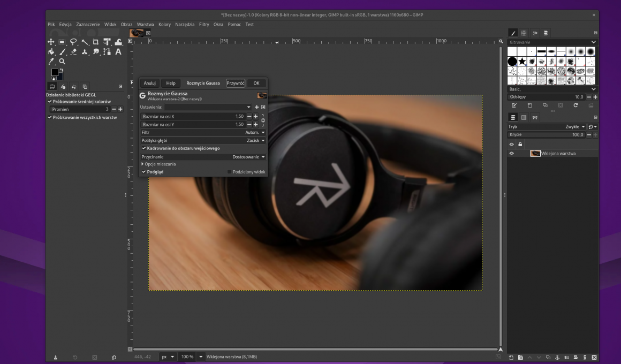Open the Kolory menu

click(x=164, y=24)
